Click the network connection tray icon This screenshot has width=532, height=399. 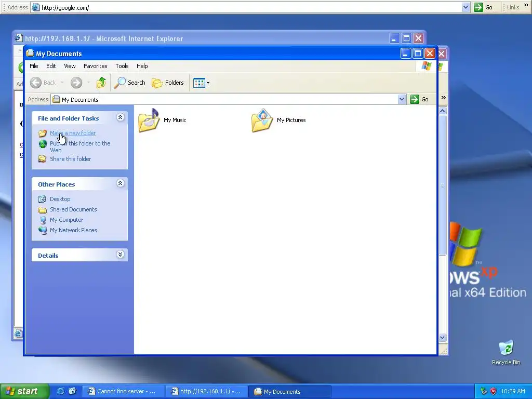pos(484,391)
